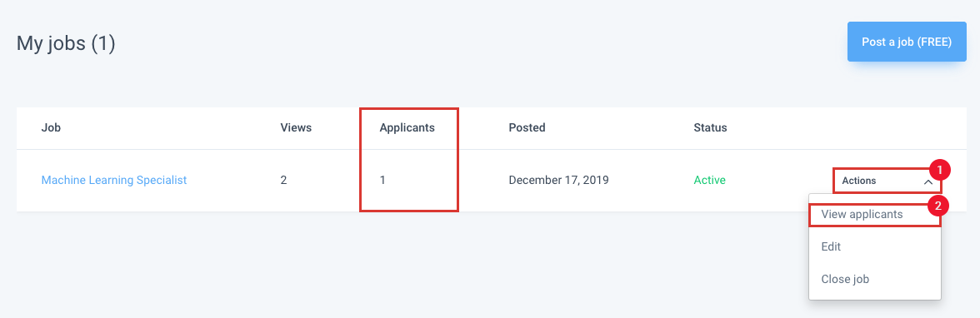Collapse the menu using the Actions chevron arrow

point(928,181)
